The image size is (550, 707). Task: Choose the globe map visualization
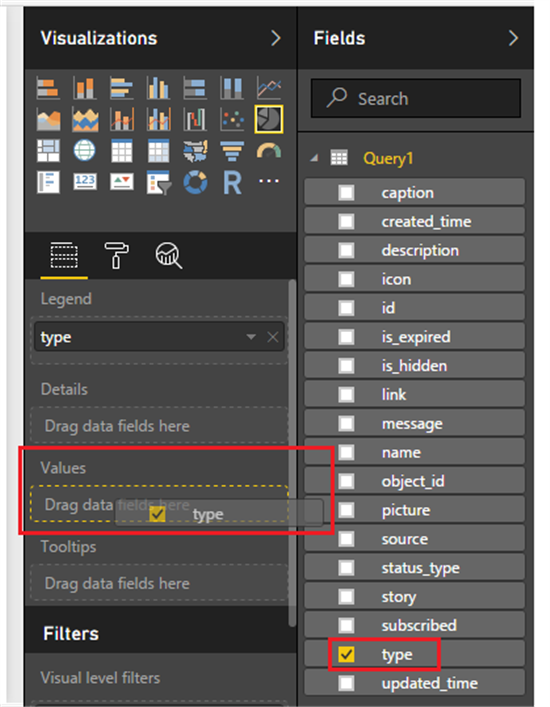(x=84, y=151)
